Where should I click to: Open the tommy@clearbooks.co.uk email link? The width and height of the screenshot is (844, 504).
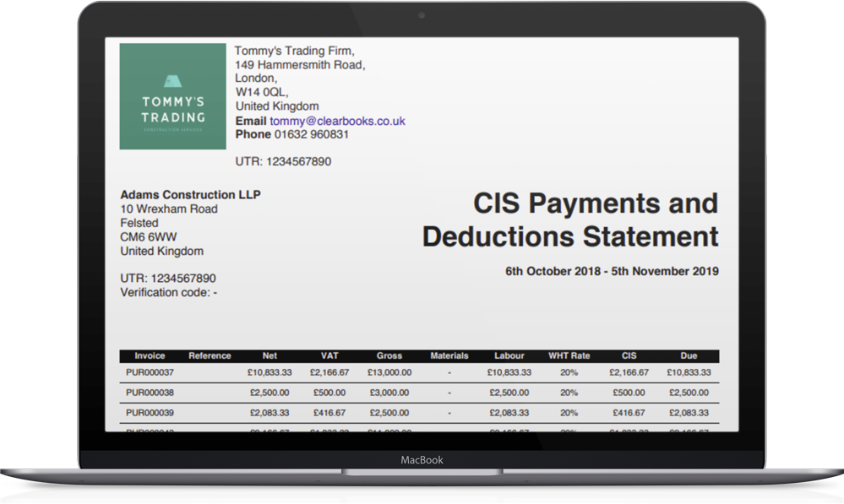(x=336, y=120)
